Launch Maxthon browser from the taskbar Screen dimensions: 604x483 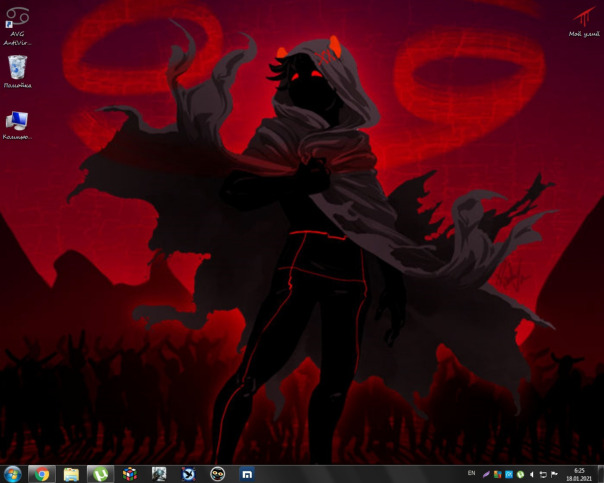(x=247, y=474)
